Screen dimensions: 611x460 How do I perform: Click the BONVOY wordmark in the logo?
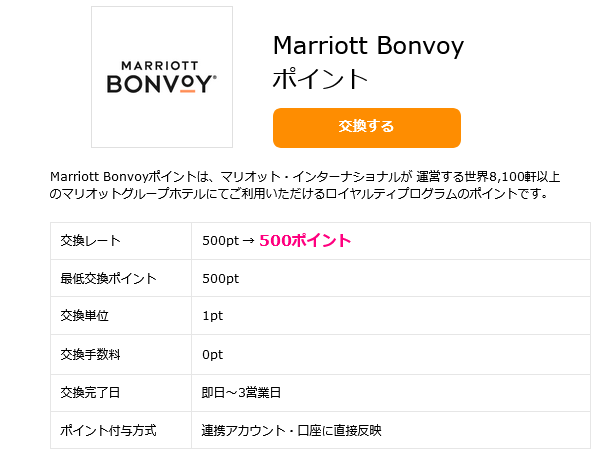161,83
